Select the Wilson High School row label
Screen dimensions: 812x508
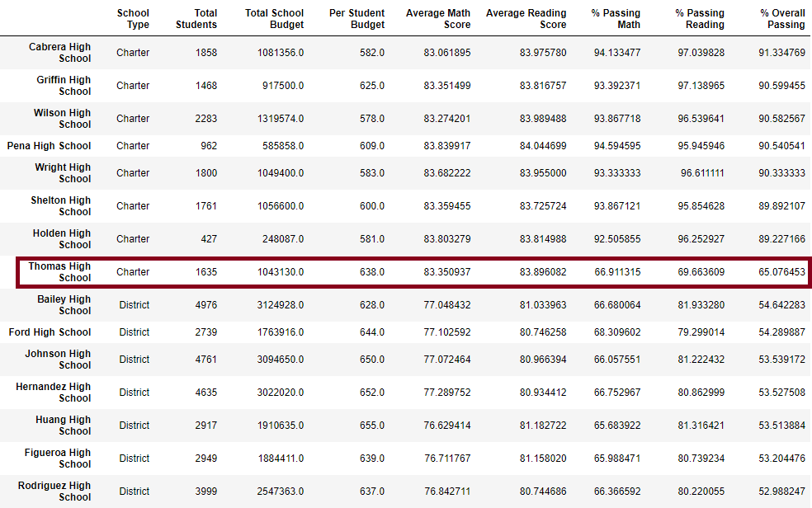click(x=62, y=119)
